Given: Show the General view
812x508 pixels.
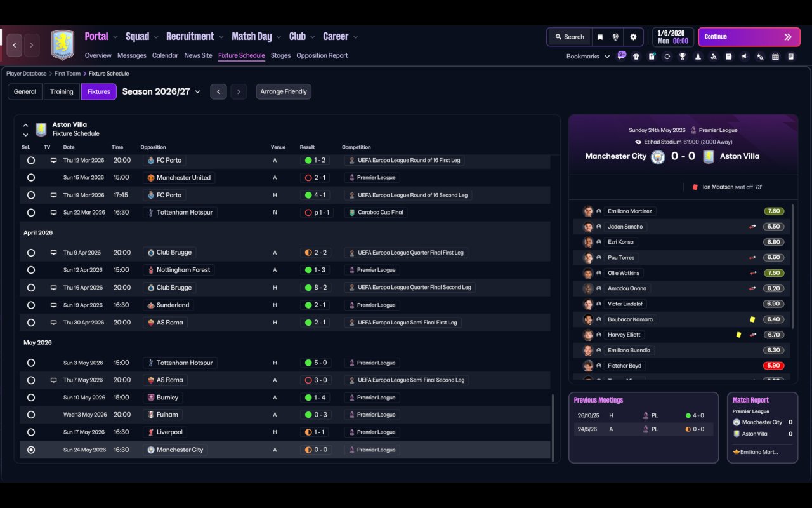Looking at the screenshot, I should [x=25, y=91].
